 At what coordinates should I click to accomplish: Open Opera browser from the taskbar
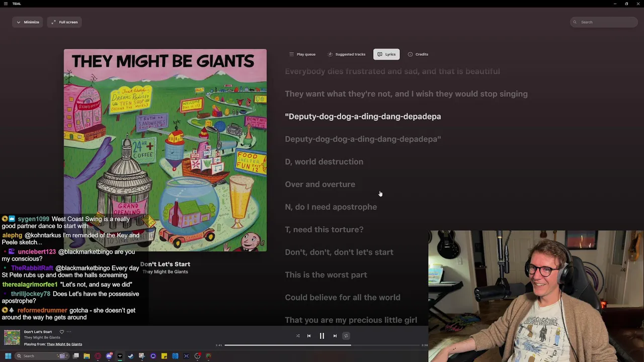coord(98,356)
